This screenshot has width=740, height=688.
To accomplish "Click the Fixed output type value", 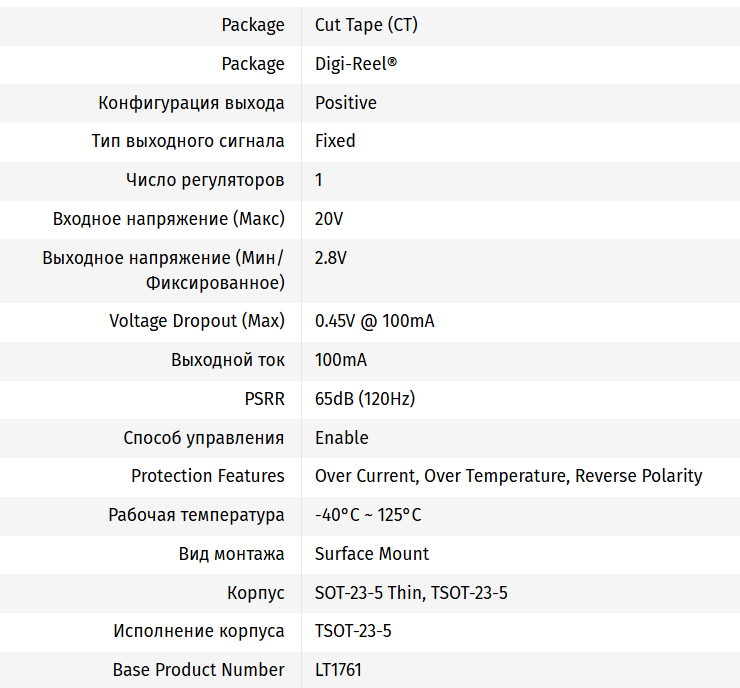I will 335,141.
